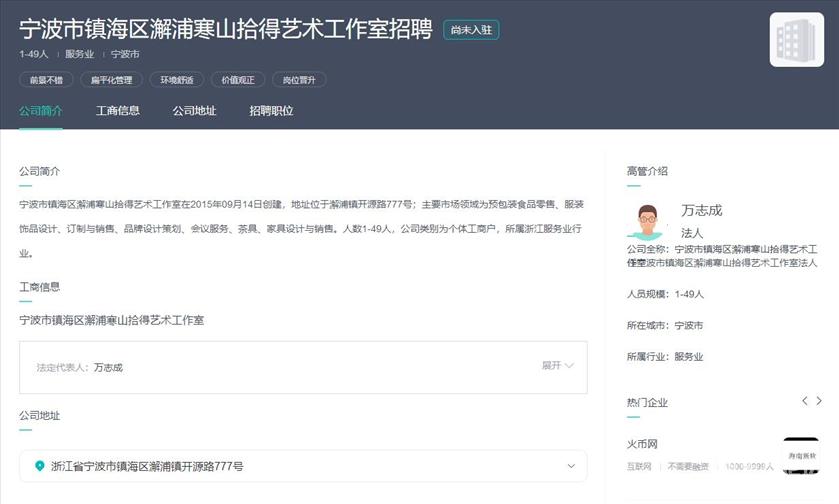Click the 前景不错 tag
Screen dimensions: 839x504
(x=45, y=80)
